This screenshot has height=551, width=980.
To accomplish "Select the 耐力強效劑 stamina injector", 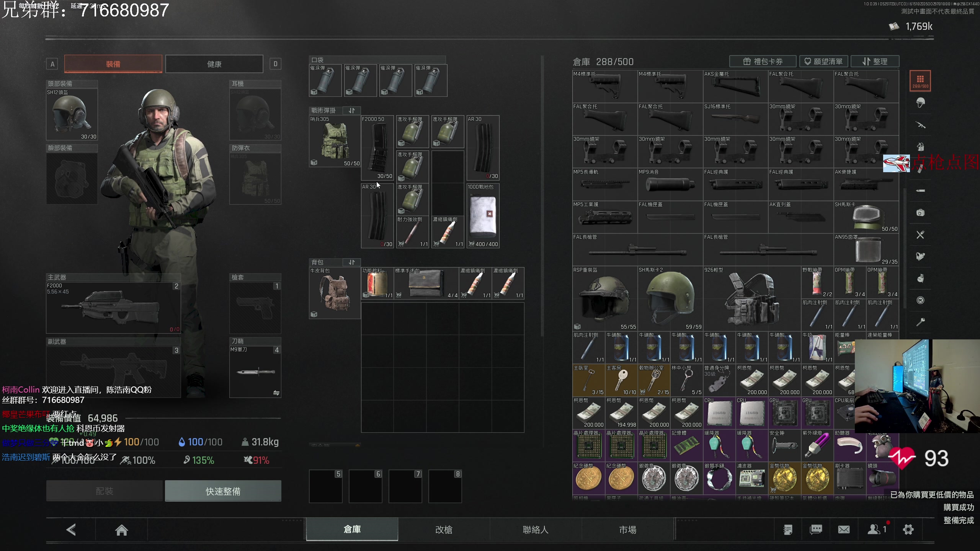I will [x=413, y=232].
